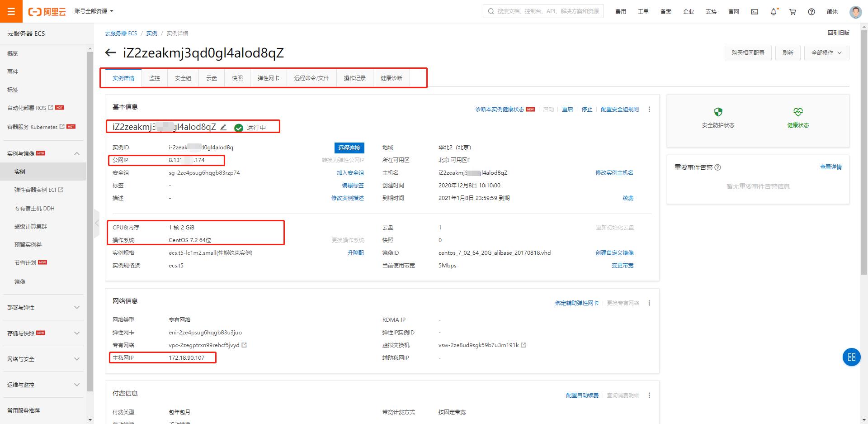Click the 刷新 button

pyautogui.click(x=788, y=53)
